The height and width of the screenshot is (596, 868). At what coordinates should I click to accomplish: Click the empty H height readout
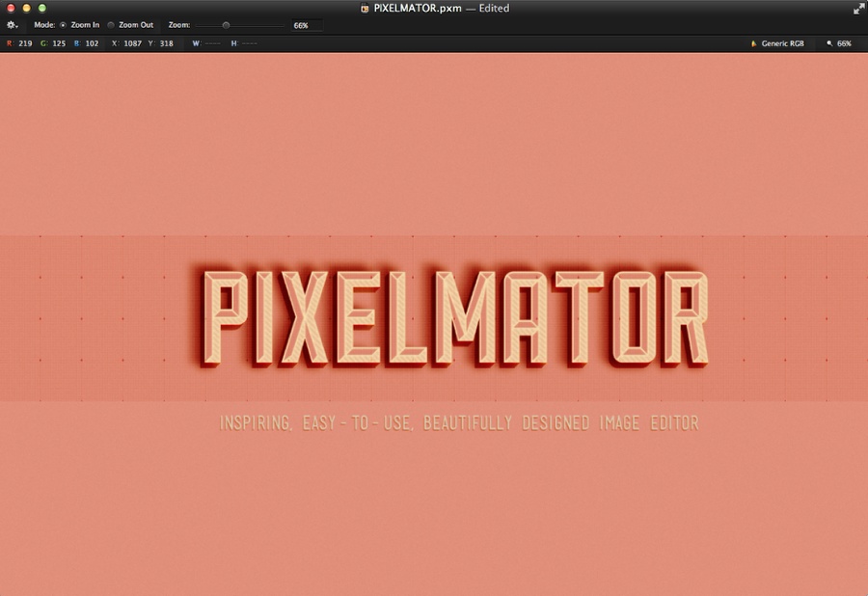coord(249,43)
